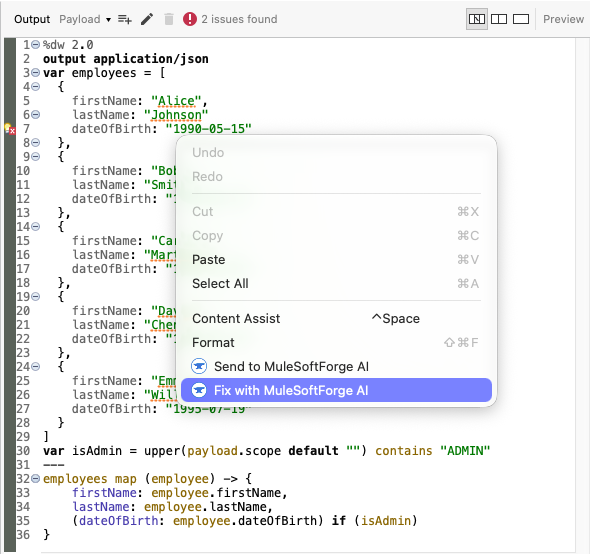The height and width of the screenshot is (554, 593).
Task: Click the Preview button
Action: (x=564, y=19)
